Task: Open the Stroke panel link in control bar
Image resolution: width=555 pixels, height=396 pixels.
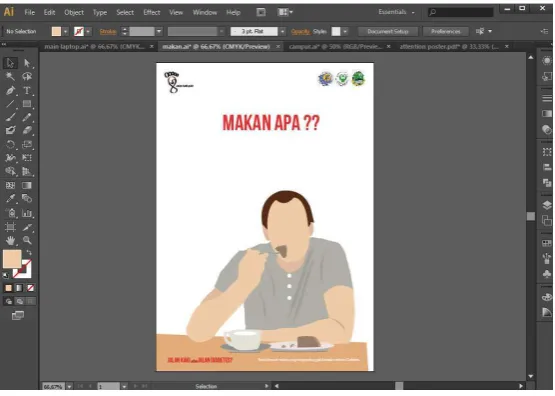Action: coord(108,31)
